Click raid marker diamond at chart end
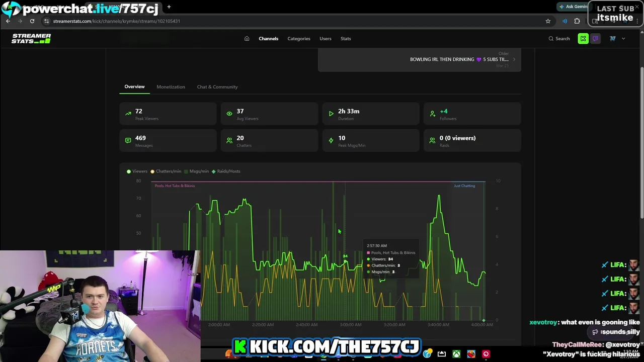The height and width of the screenshot is (362, 644). pos(484,320)
